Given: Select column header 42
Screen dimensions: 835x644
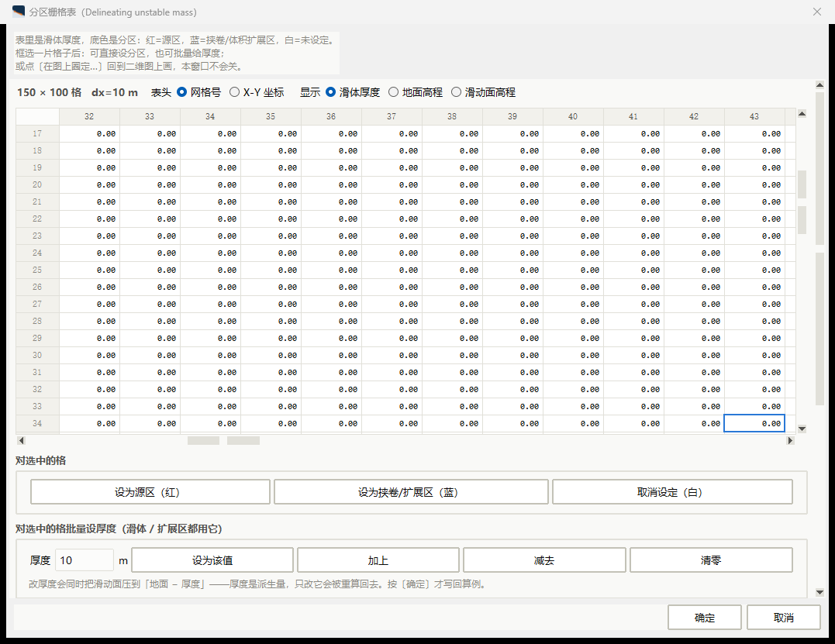Looking at the screenshot, I should click(694, 116).
